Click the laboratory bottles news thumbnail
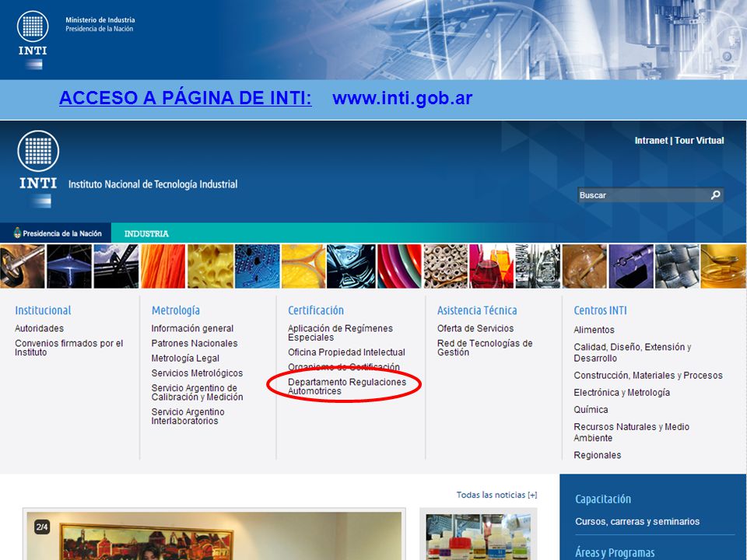This screenshot has height=560, width=747. (479, 537)
